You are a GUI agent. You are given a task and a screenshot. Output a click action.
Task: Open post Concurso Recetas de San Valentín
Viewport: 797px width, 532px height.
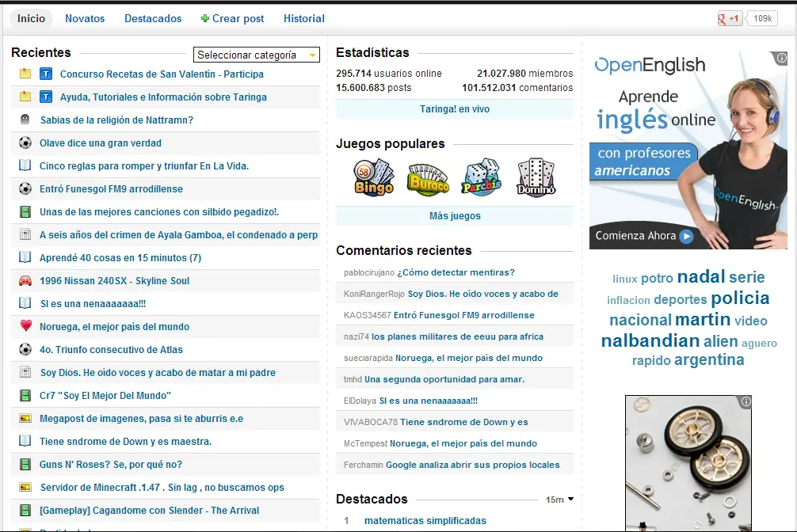click(162, 74)
